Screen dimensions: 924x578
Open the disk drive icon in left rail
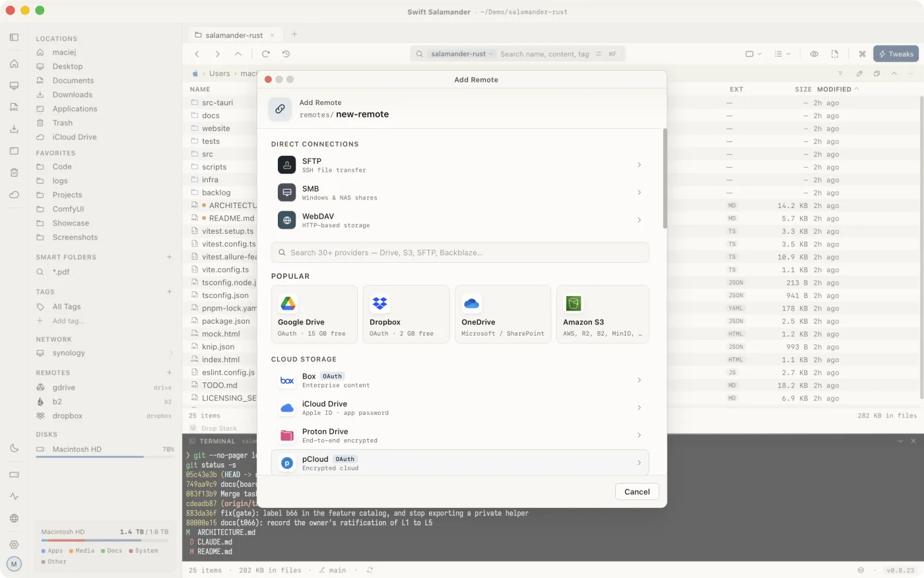tap(14, 474)
